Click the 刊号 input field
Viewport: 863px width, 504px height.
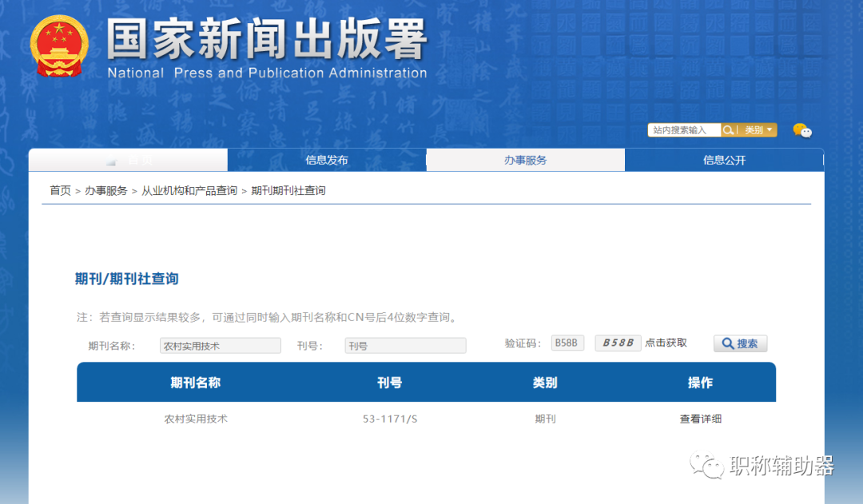pyautogui.click(x=405, y=345)
